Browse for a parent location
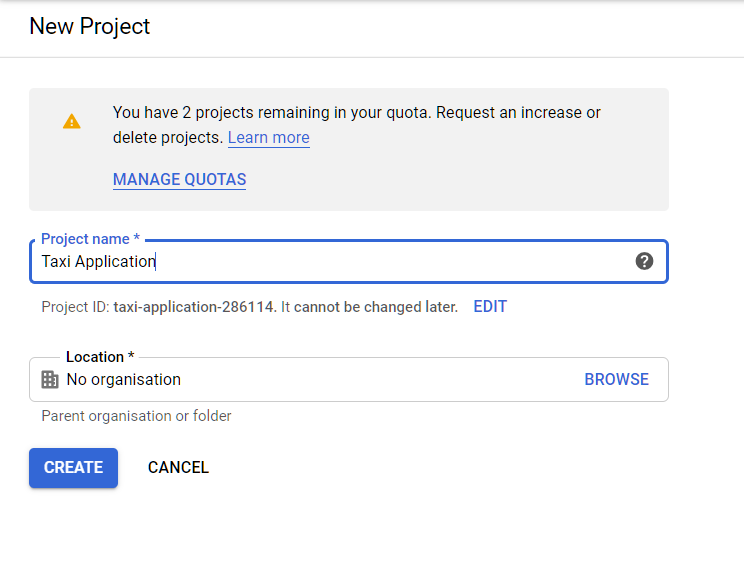The image size is (744, 561). tap(616, 379)
